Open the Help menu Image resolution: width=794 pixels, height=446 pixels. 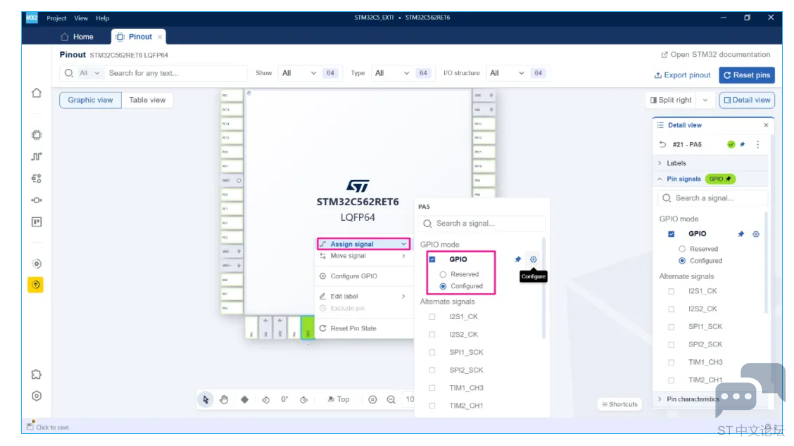(x=102, y=18)
